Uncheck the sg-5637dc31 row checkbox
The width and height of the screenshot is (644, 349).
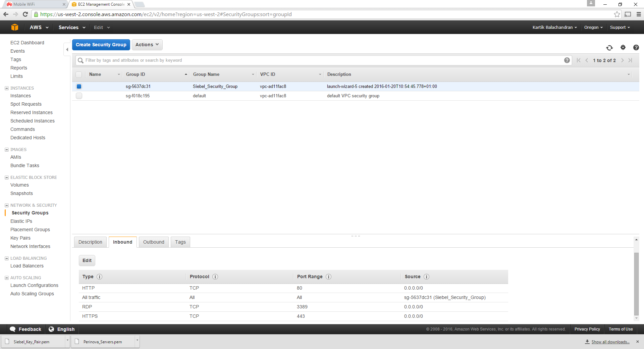click(79, 87)
